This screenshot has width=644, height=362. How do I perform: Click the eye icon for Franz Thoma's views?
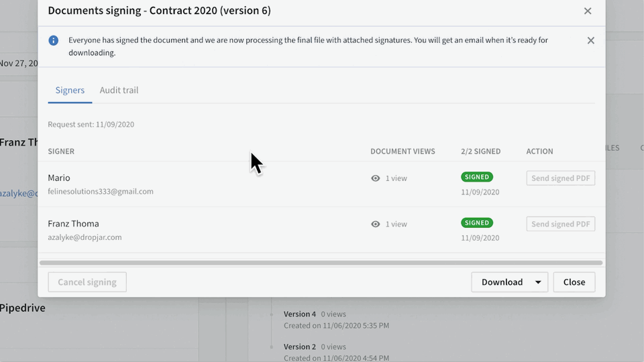(x=376, y=224)
